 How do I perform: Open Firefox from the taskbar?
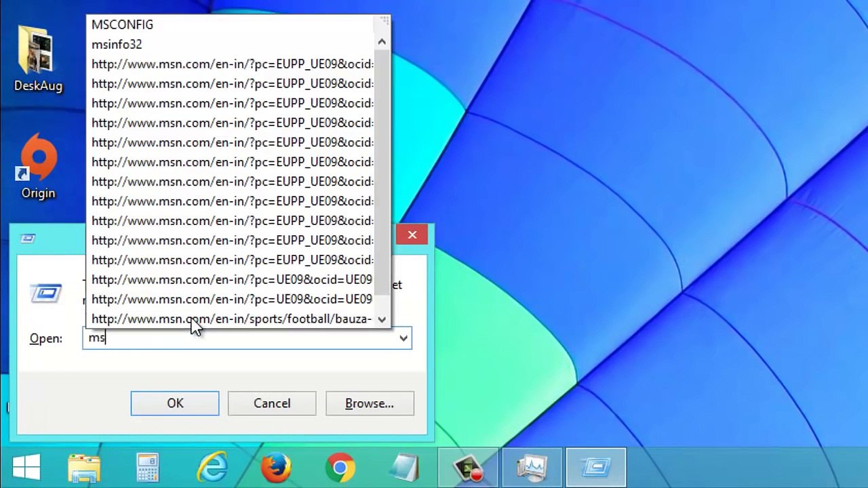[276, 468]
